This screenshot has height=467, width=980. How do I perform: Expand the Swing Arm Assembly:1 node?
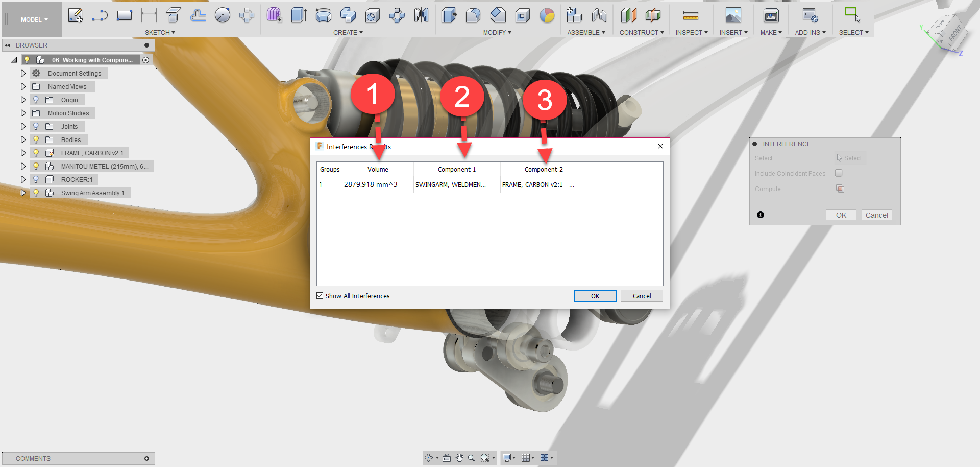(23, 193)
